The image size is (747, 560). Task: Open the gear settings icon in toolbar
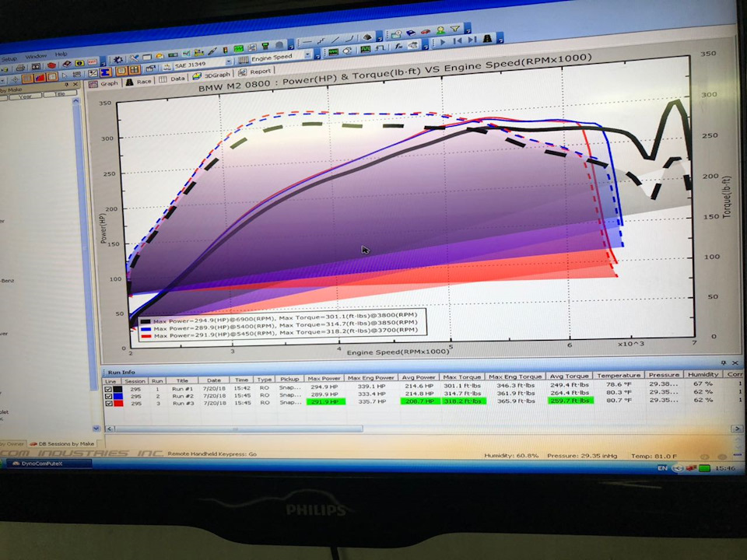click(x=117, y=60)
